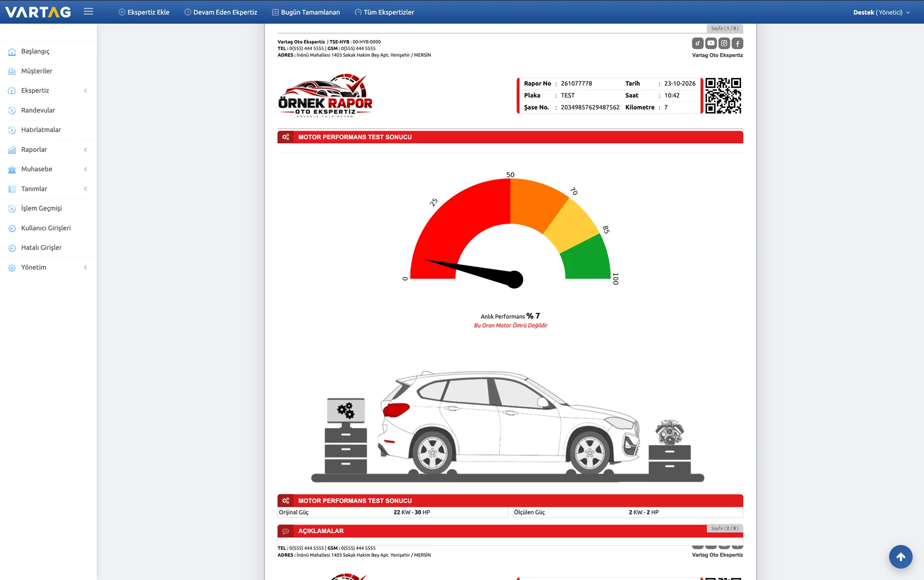924x580 pixels.
Task: Click the scroll-to-top arrow button
Action: [x=900, y=556]
